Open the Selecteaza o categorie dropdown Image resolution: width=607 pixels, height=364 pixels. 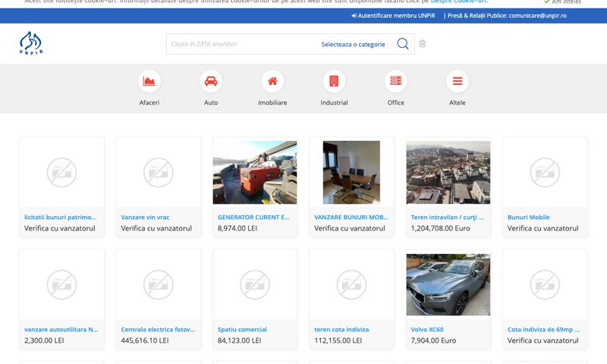(x=353, y=44)
